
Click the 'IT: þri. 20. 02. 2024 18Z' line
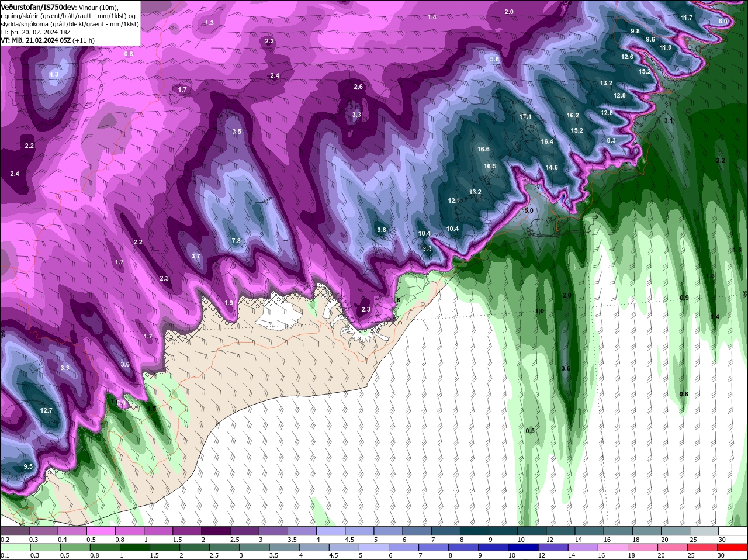pyautogui.click(x=36, y=32)
